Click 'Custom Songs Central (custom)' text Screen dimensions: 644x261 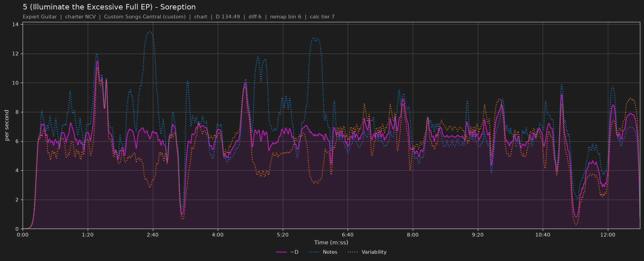(x=145, y=17)
